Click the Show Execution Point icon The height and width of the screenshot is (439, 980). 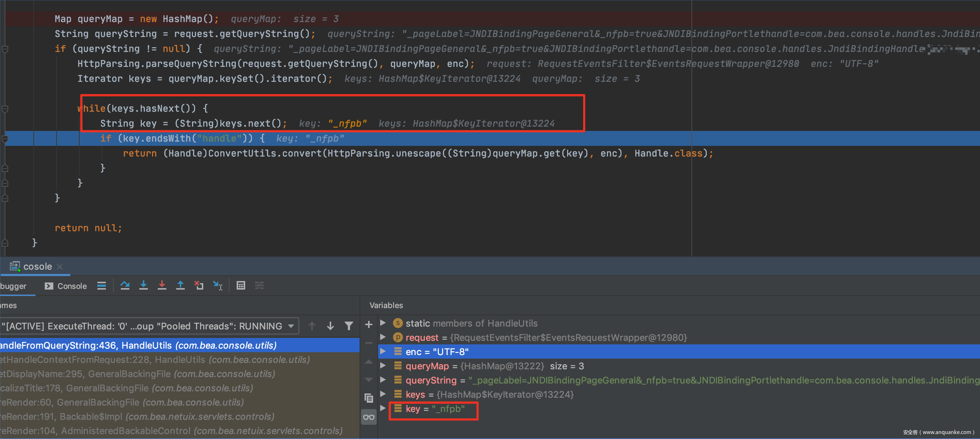pos(102,286)
